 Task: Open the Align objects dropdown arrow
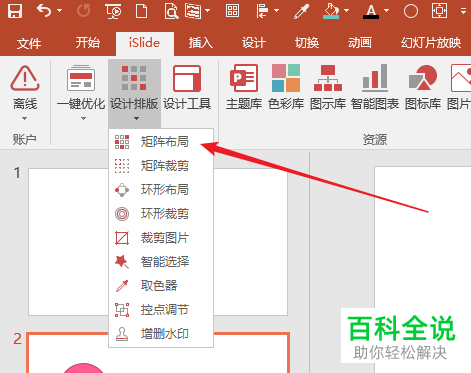[276, 11]
